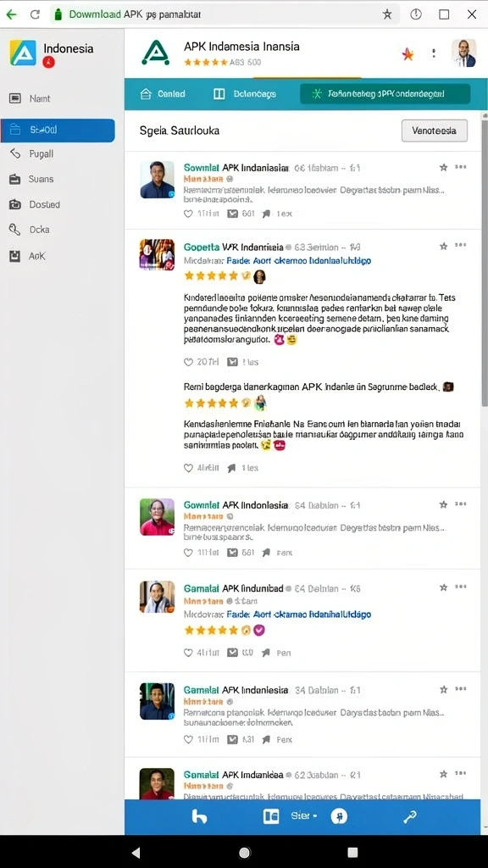
Task: Click mail icon on Gamalal AFK Iindeniesiia post
Action: click(233, 739)
